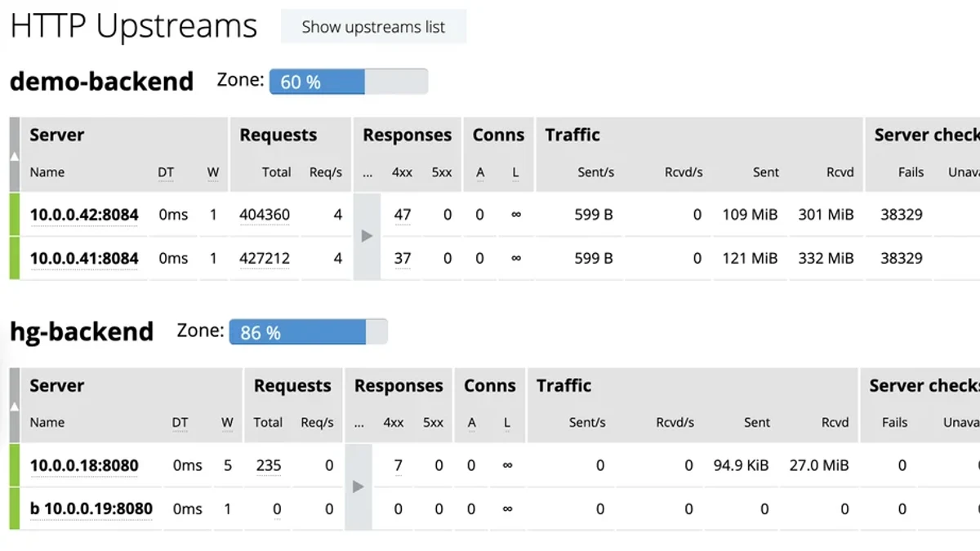Click the sent value 94.9 KiB

[741, 465]
